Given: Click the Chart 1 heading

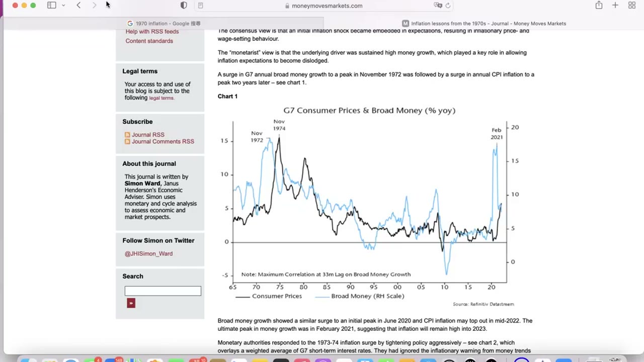Looking at the screenshot, I should [x=227, y=97].
